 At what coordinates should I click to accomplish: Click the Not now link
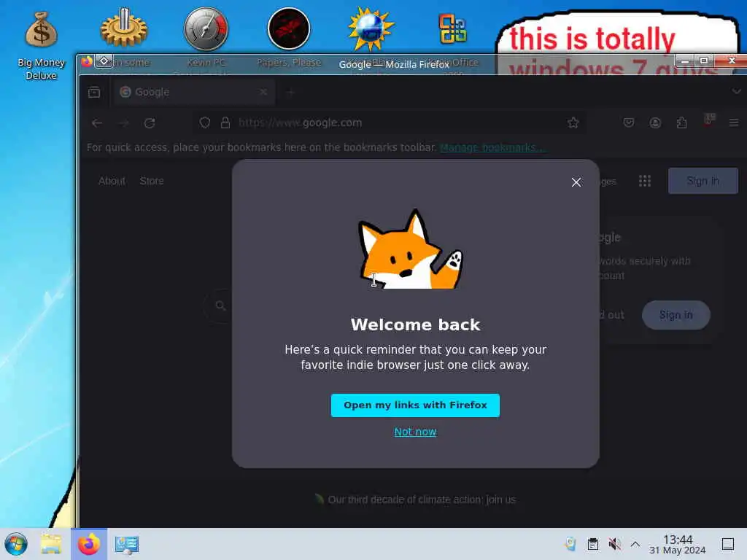(x=415, y=432)
